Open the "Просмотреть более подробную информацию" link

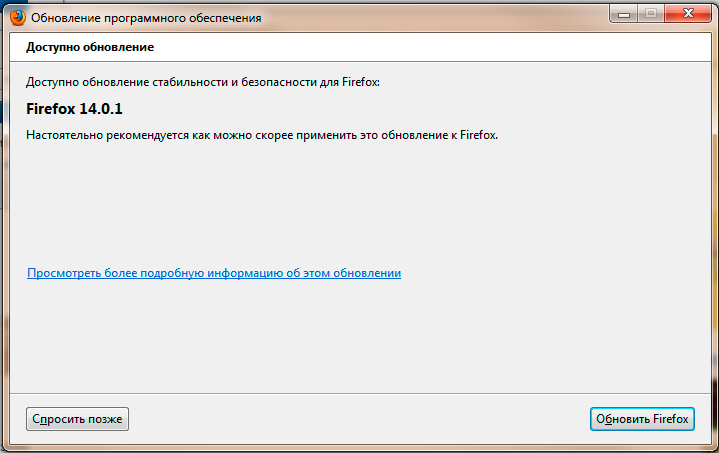click(x=214, y=272)
